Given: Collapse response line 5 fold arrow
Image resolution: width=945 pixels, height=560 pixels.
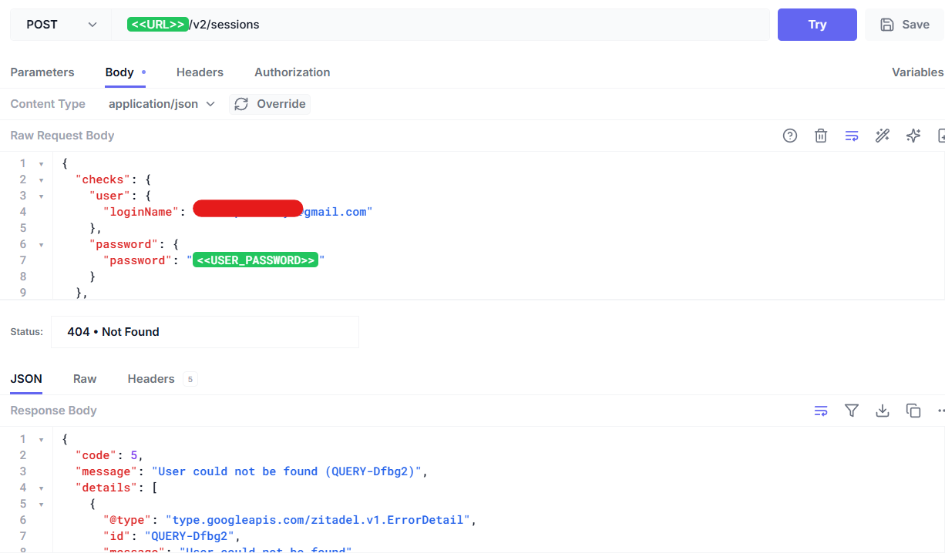Looking at the screenshot, I should (41, 504).
